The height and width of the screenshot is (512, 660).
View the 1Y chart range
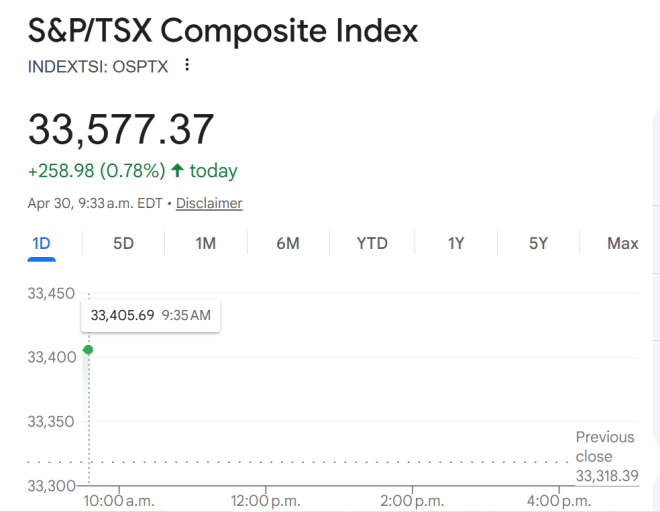tap(456, 243)
